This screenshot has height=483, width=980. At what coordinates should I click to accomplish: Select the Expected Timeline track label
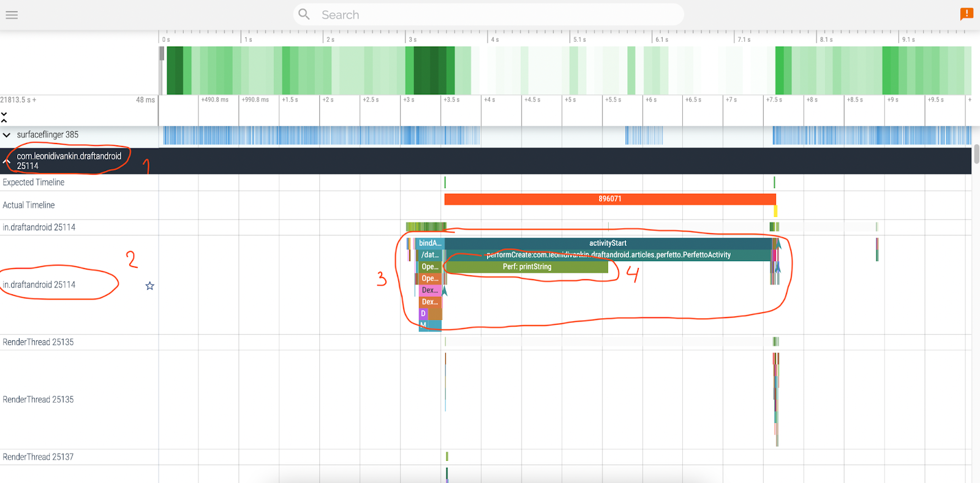[34, 183]
